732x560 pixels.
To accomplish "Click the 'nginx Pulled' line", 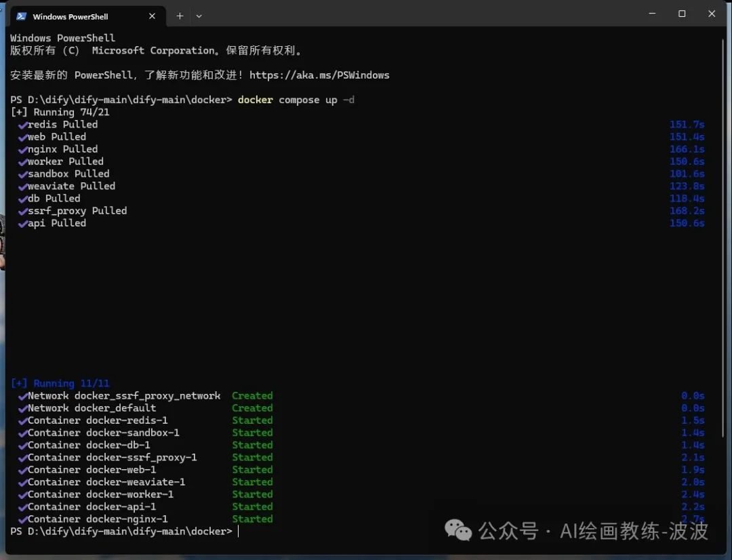I will (58, 149).
